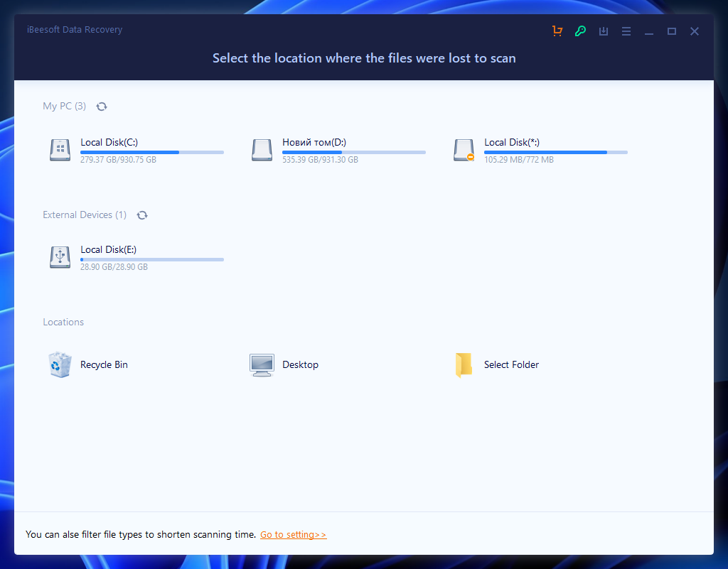Click the Local Disk(E:) USB drive icon

click(x=60, y=257)
